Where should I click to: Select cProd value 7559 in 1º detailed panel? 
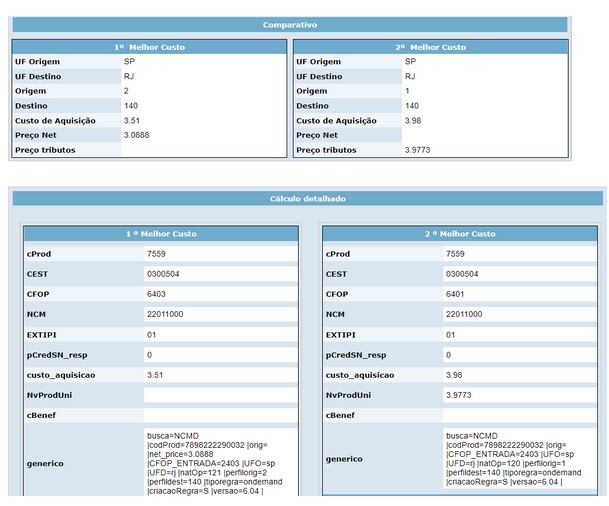(156, 254)
